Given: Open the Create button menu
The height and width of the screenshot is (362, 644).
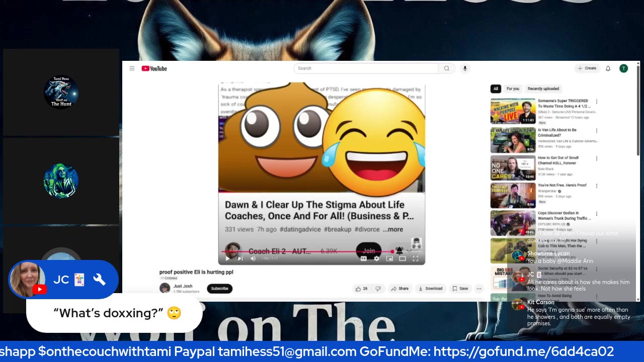Looking at the screenshot, I should [587, 68].
